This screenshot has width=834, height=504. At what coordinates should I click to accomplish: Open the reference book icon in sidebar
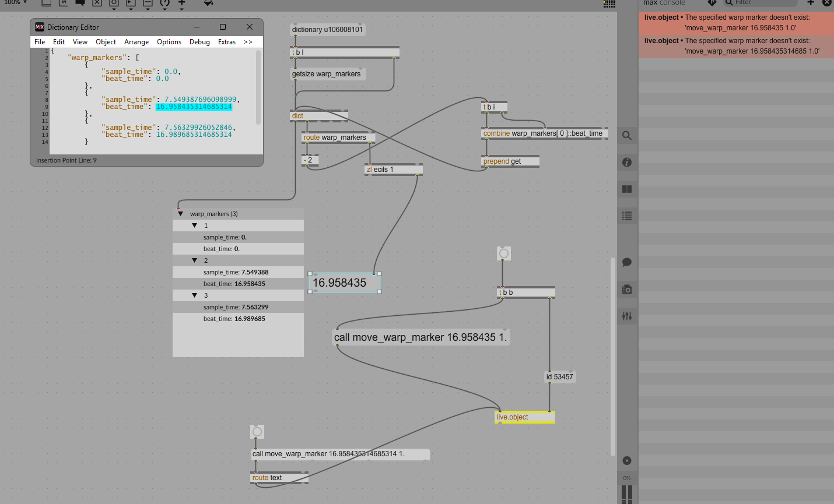tap(627, 189)
